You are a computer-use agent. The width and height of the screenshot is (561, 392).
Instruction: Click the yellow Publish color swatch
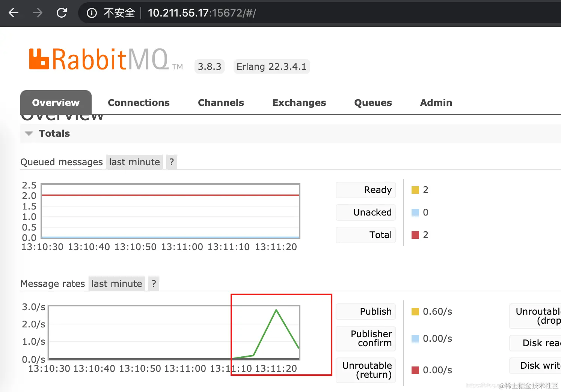pyautogui.click(x=415, y=312)
